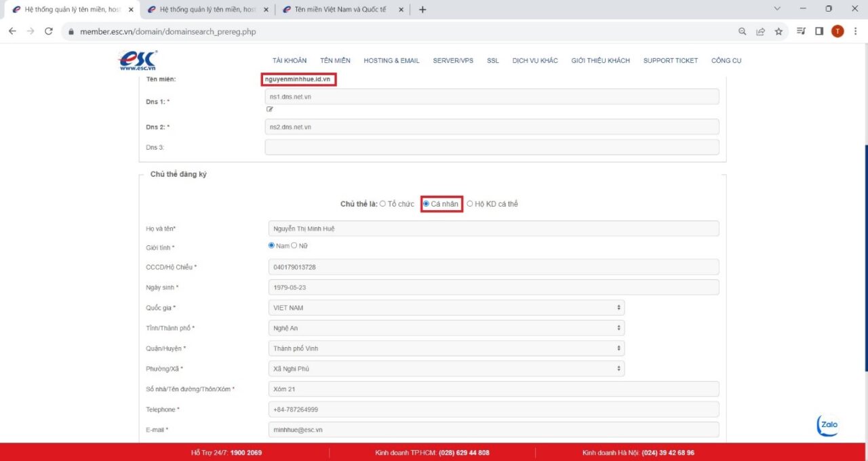The height and width of the screenshot is (461, 868).
Task: Open DỊCH VỤ KHÁC menu
Action: (535, 60)
